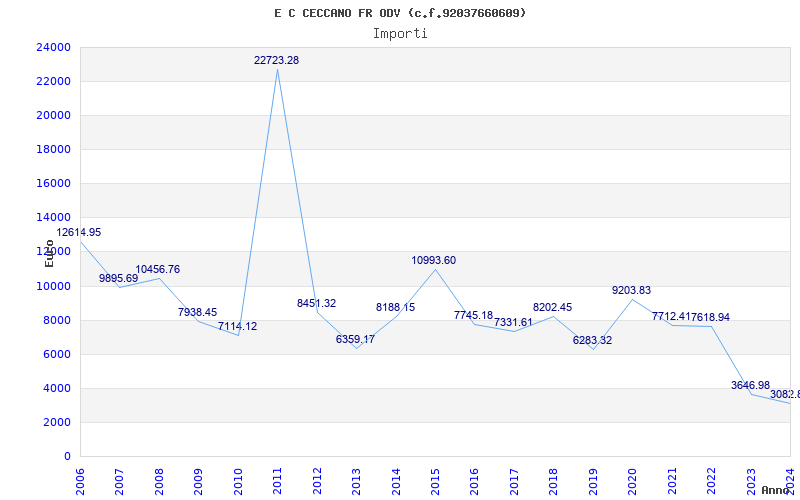Click the data label 6283.32
Screen dimensions: 800x500
tap(592, 340)
